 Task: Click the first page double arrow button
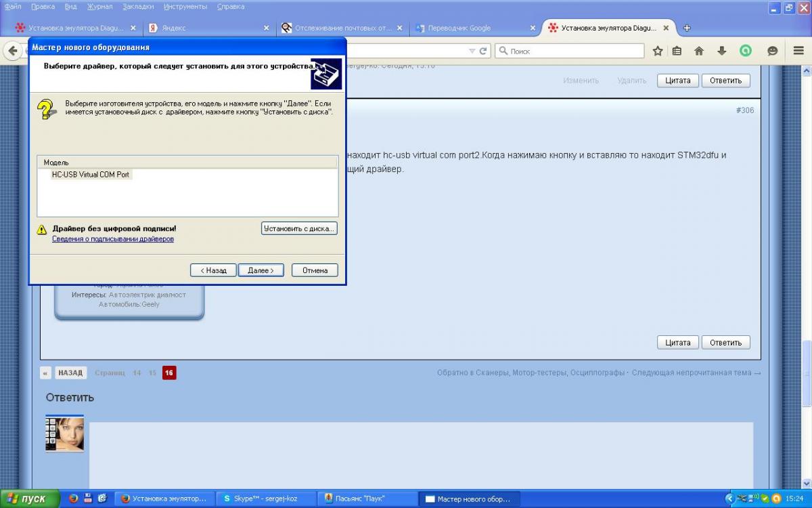tap(45, 373)
